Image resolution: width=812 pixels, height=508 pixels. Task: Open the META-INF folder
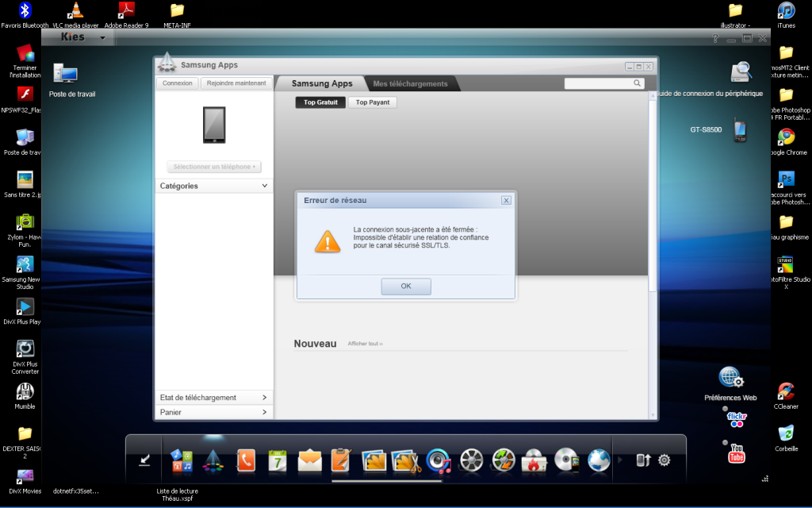[177, 10]
